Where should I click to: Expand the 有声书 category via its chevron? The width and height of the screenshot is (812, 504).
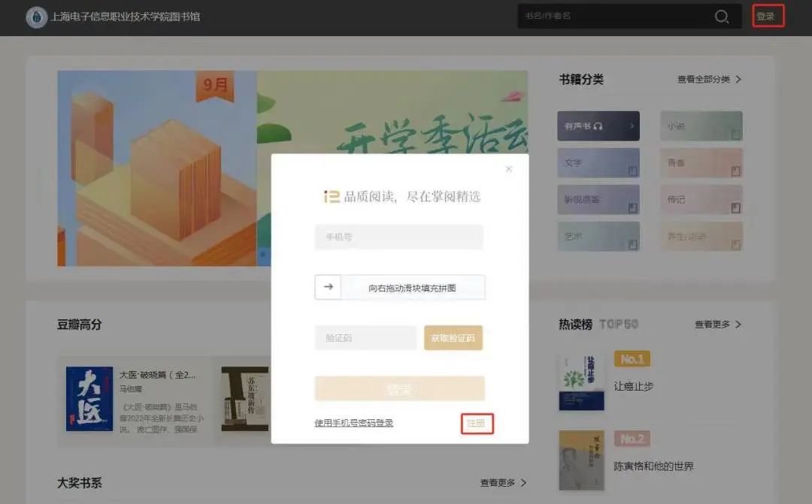[630, 125]
